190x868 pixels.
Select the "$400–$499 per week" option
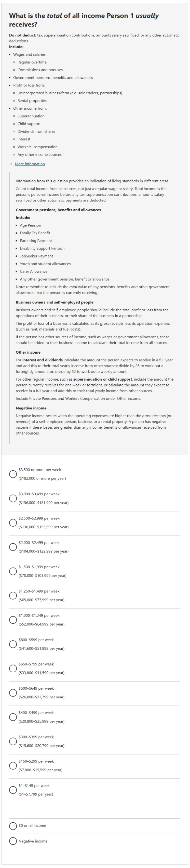[x=13, y=717]
